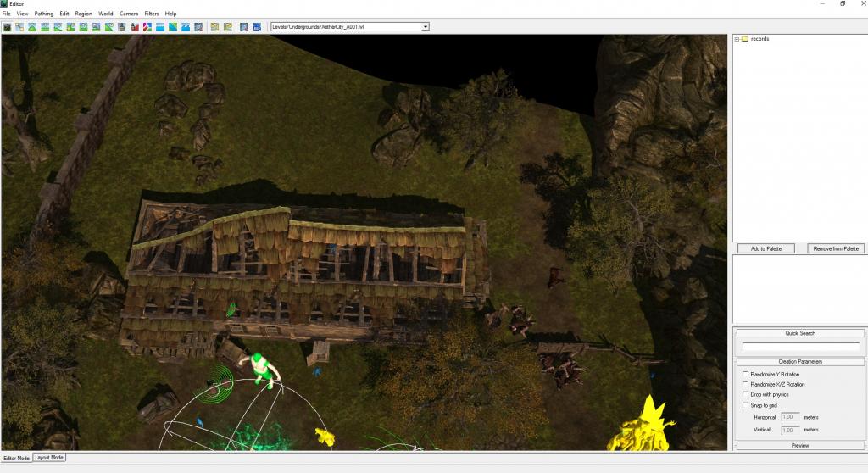Image resolution: width=868 pixels, height=473 pixels.
Task: Click the red and grey paint bucket icon
Action: [x=135, y=26]
